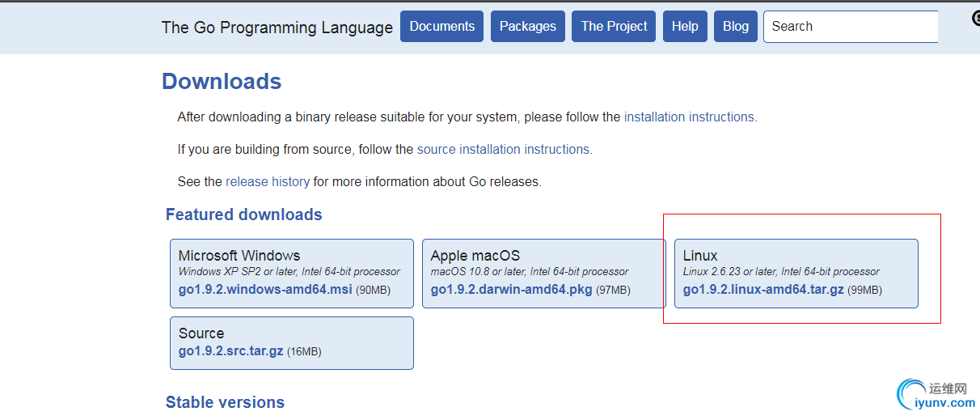Click the (99MB) size label
The image size is (980, 416).
tap(864, 291)
